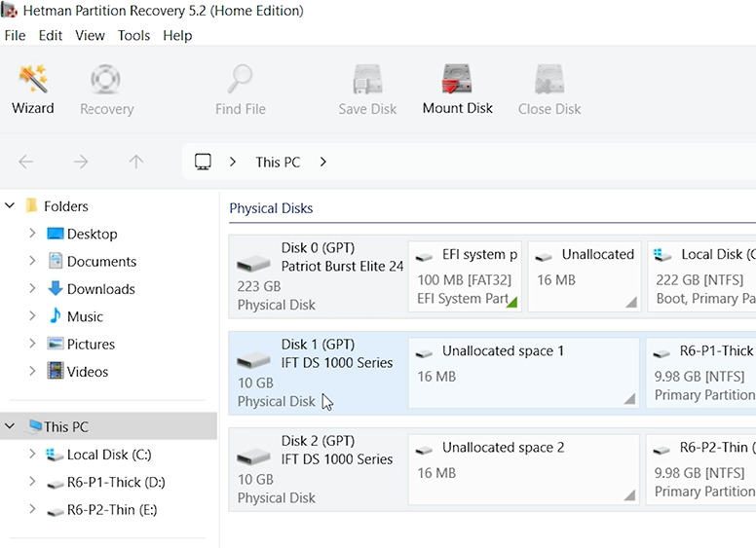Click the Disk 0 drive icon
756x548 pixels.
click(253, 264)
